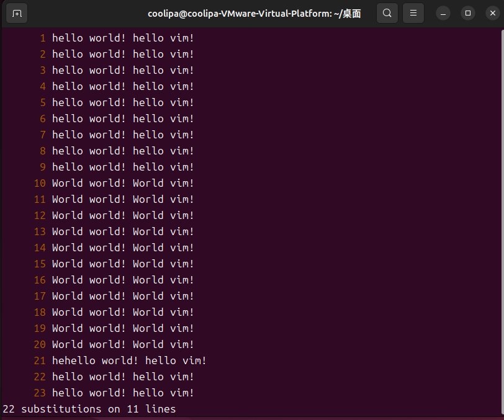Click the first World on line 10
The width and height of the screenshot is (504, 420).
pyautogui.click(x=68, y=183)
